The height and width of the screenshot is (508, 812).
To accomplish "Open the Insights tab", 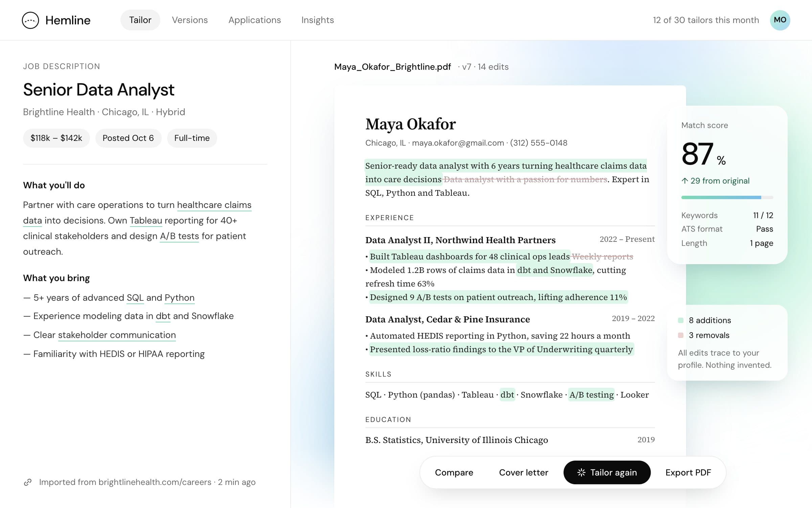I will pos(317,20).
